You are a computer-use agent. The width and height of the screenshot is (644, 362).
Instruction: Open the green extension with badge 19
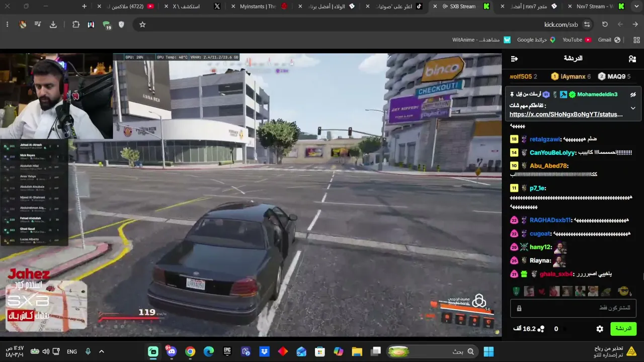point(106,25)
